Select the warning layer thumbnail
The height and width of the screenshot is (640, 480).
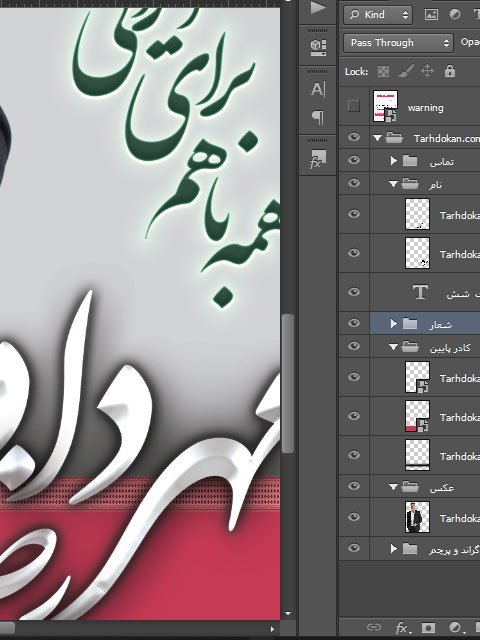coord(385,106)
